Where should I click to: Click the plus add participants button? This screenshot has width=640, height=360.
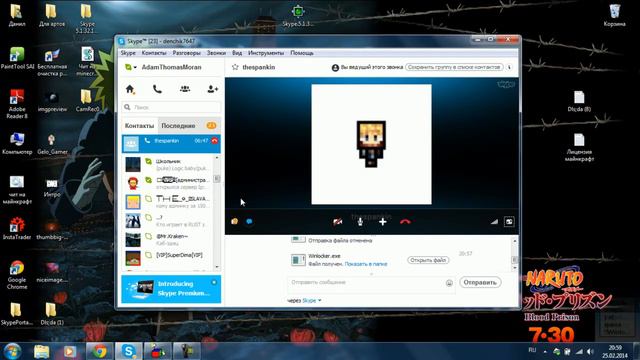[382, 222]
